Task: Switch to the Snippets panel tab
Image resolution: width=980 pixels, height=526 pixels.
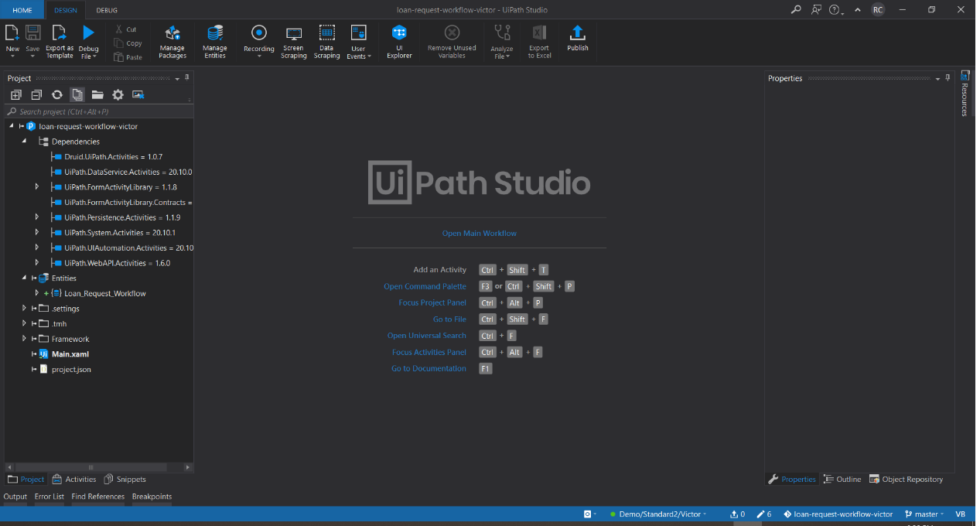Action: click(x=125, y=480)
